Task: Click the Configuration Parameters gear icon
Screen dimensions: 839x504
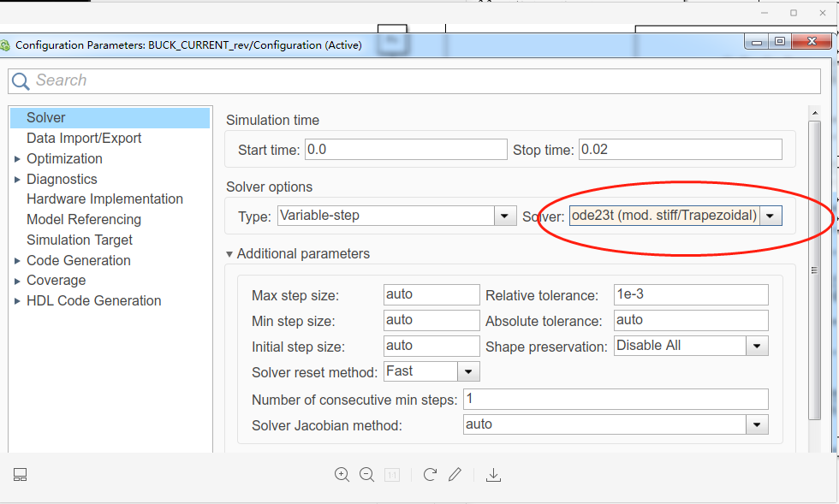Action: point(5,45)
